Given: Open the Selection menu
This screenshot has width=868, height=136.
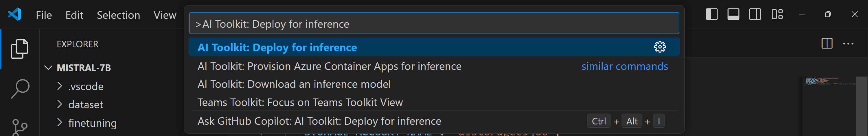Looking at the screenshot, I should [x=118, y=15].
